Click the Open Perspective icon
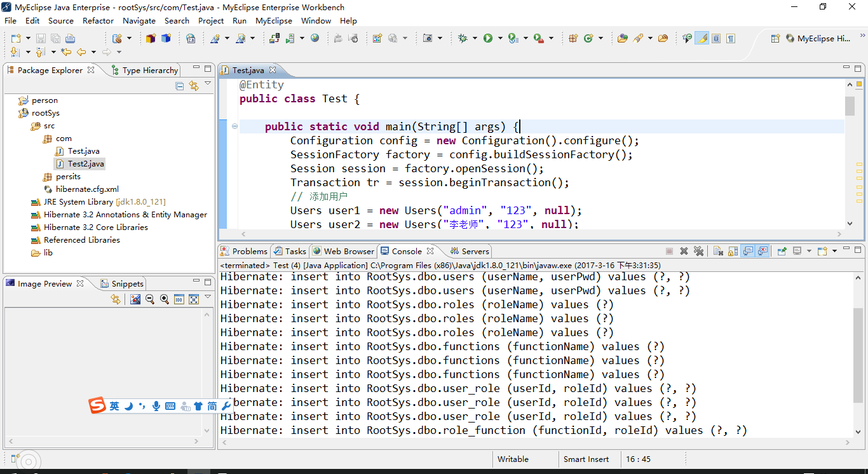 pos(775,38)
